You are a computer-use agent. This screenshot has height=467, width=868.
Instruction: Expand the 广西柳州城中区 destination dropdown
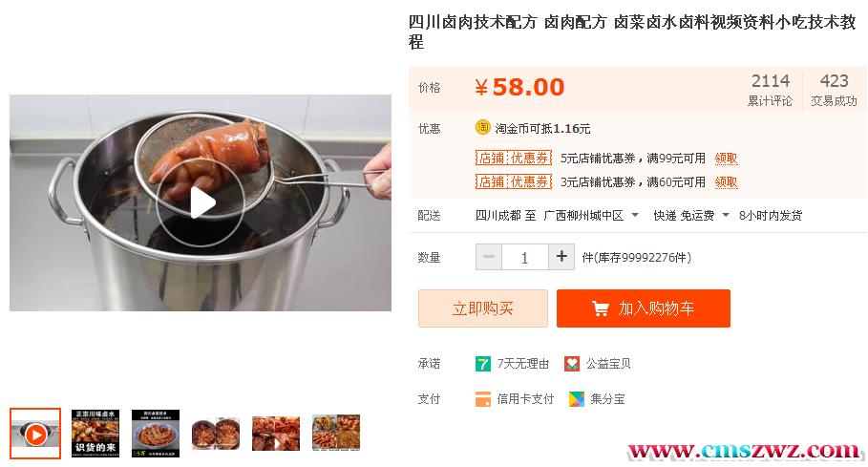click(635, 215)
